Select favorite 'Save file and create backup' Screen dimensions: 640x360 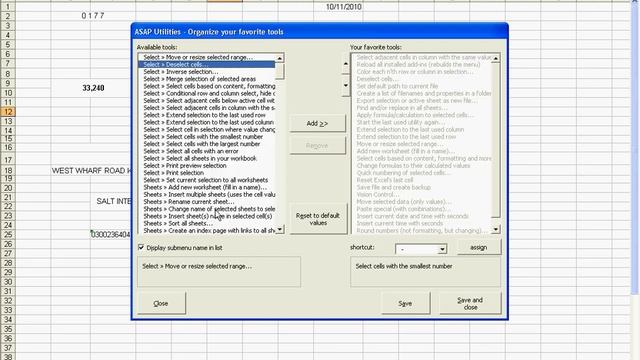422,187
